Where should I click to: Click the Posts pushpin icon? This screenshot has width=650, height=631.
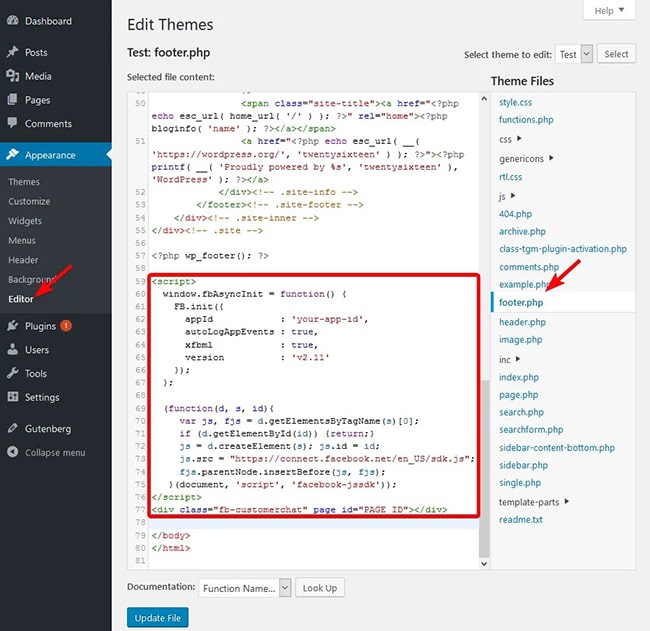point(13,52)
